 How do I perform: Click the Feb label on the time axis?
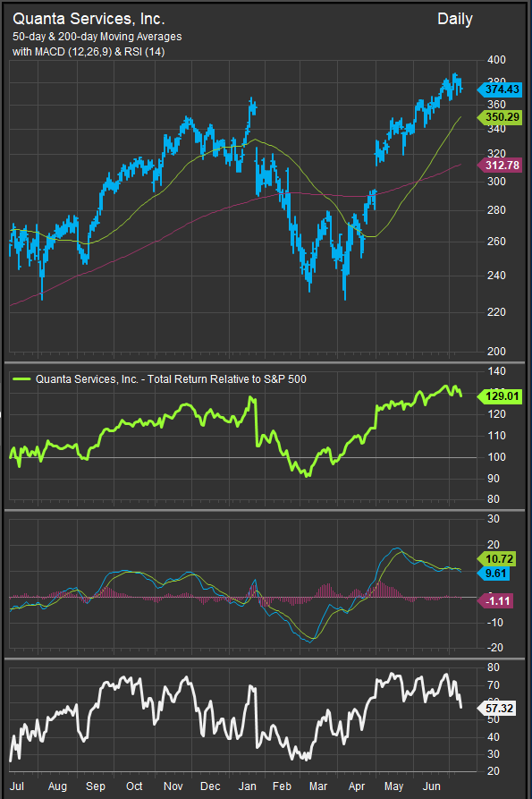click(x=282, y=786)
